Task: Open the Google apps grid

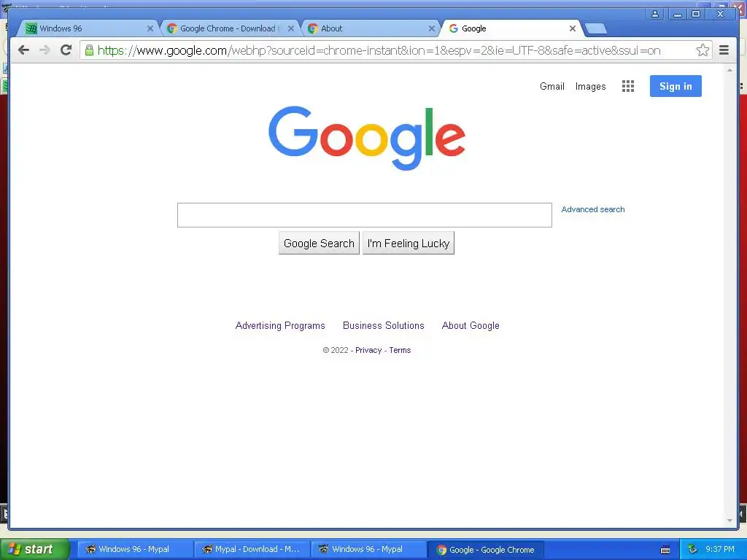Action: 628,86
